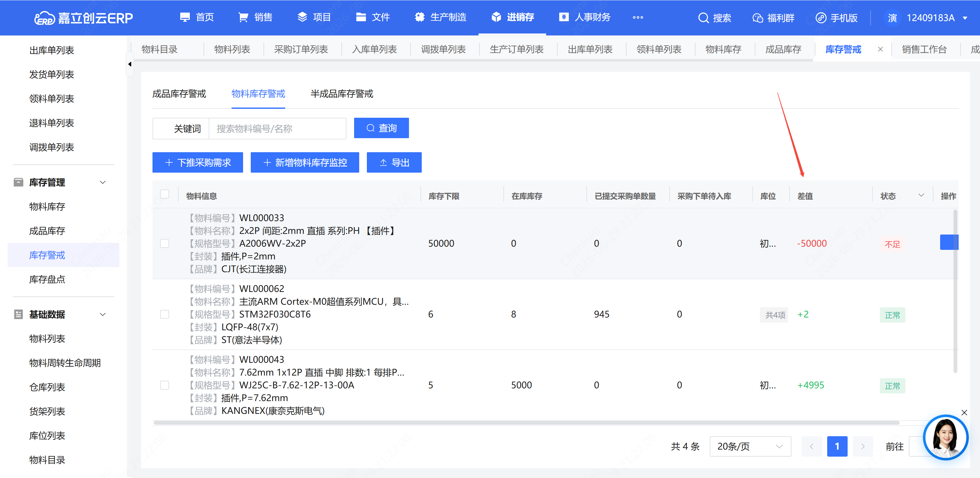Screen dimensions: 980x478
Task: Open the 生产制造 manufacturing menu
Action: pos(441,18)
